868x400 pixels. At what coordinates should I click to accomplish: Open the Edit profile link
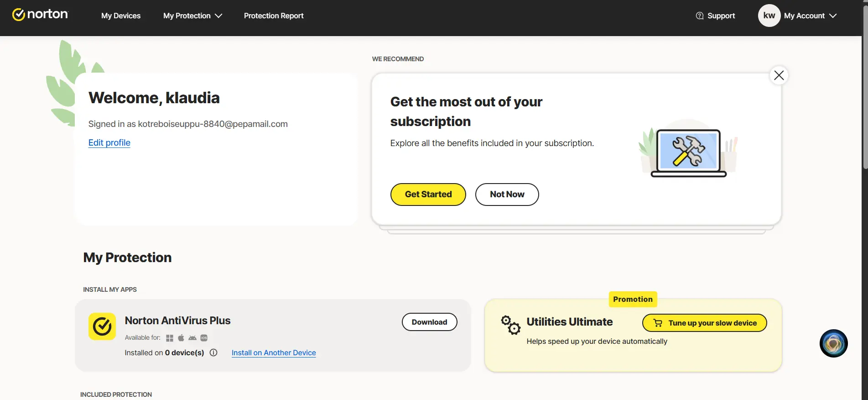tap(109, 142)
